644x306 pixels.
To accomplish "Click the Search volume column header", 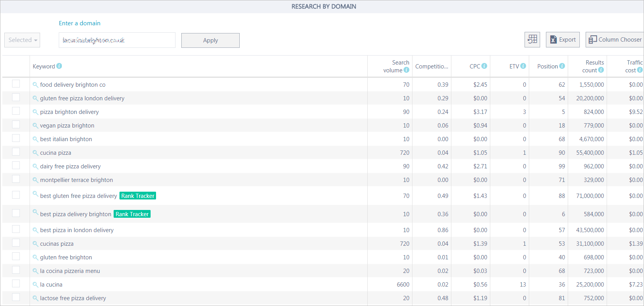I will 396,66.
